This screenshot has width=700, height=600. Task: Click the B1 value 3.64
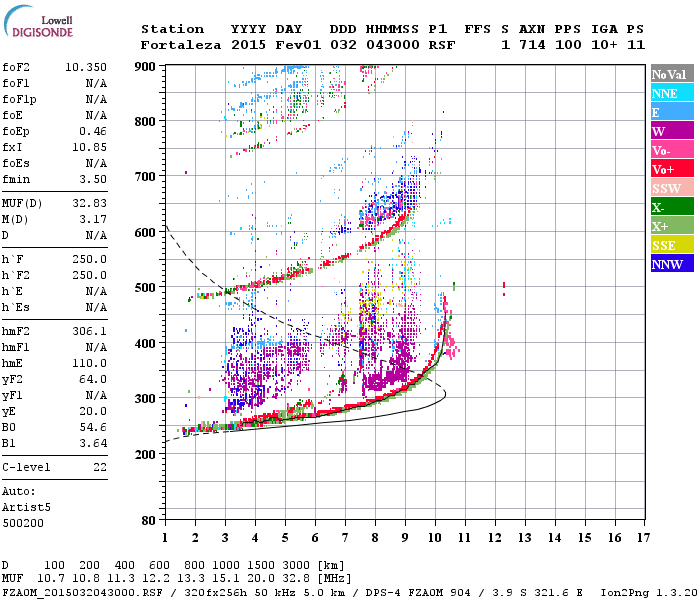(93, 444)
